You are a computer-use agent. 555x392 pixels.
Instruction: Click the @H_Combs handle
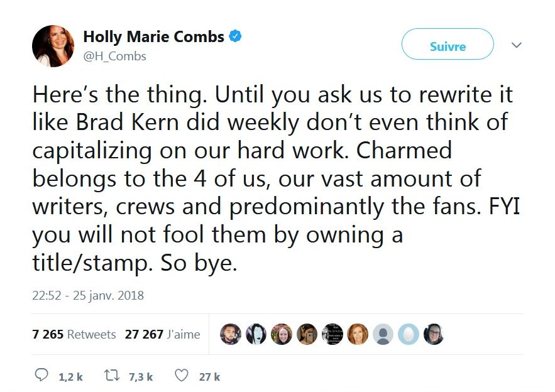tap(114, 56)
